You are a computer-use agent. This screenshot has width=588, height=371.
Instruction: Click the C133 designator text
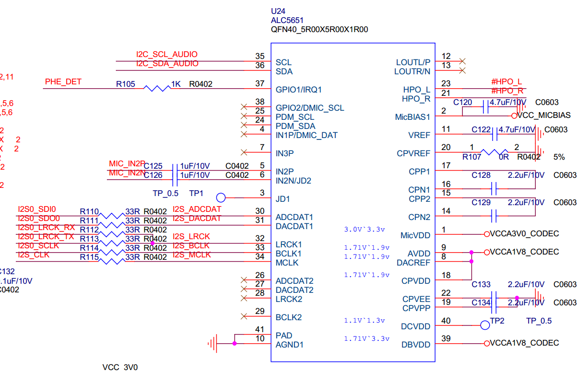click(x=481, y=285)
